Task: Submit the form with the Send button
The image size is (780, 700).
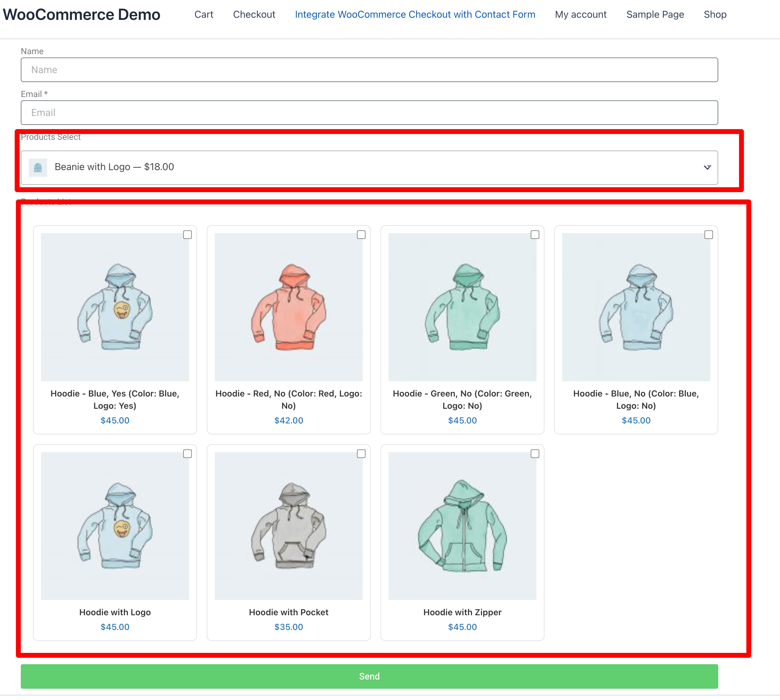Action: pyautogui.click(x=369, y=676)
